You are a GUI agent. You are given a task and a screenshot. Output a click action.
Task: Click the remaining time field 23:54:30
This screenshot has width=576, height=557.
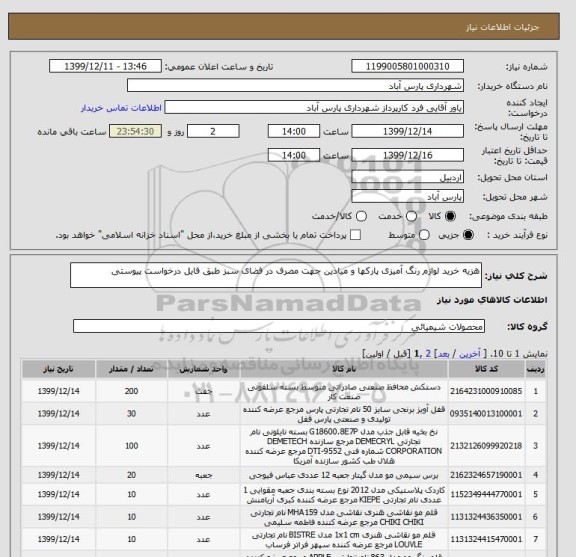(x=135, y=131)
